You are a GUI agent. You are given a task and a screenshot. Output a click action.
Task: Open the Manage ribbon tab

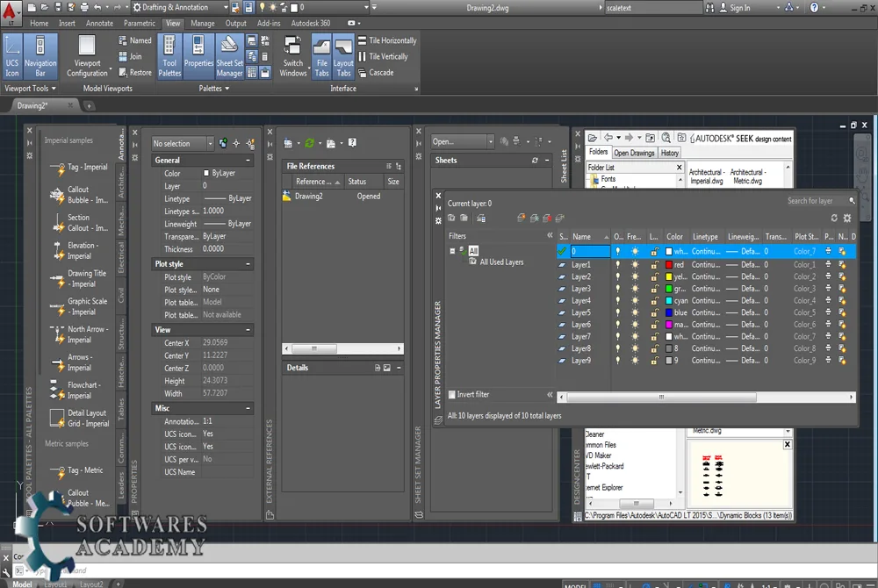pyautogui.click(x=202, y=24)
